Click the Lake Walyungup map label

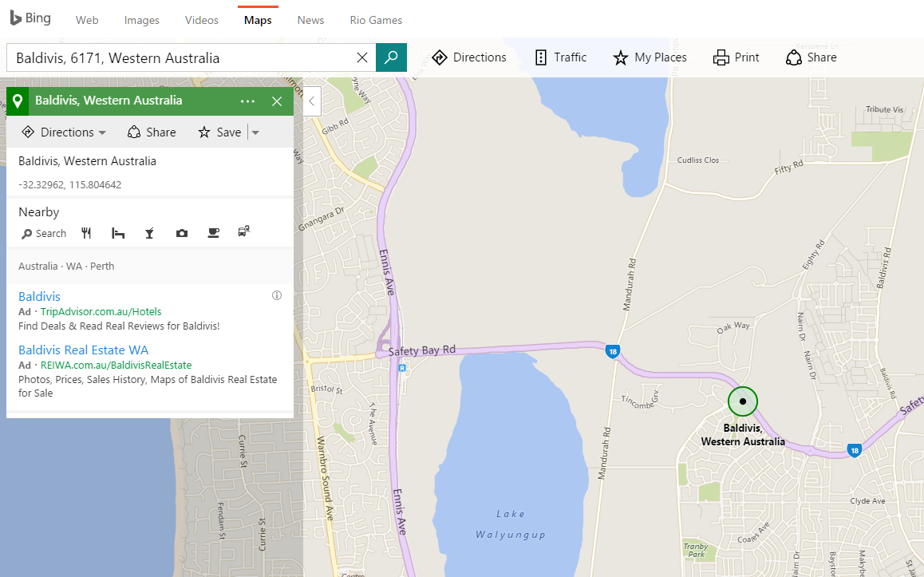[x=511, y=524]
